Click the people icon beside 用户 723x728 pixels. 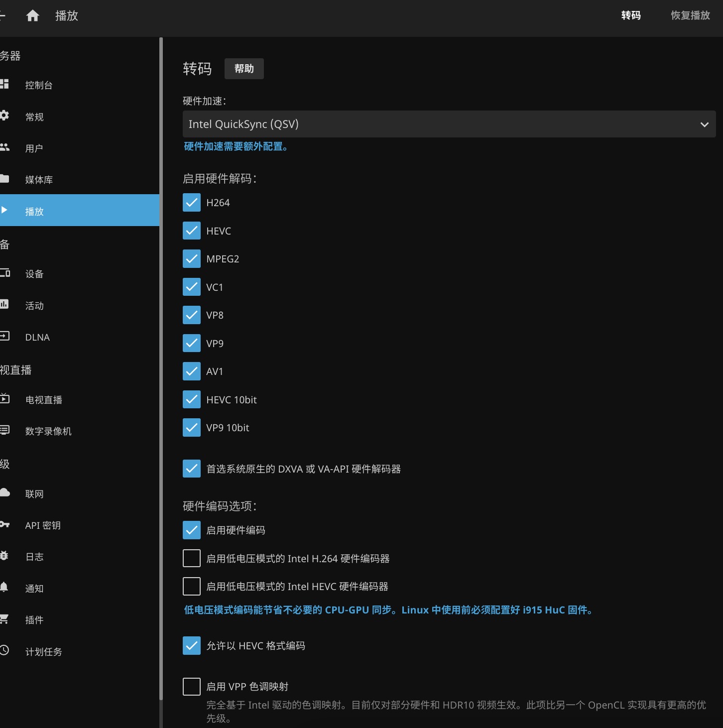tap(4, 147)
